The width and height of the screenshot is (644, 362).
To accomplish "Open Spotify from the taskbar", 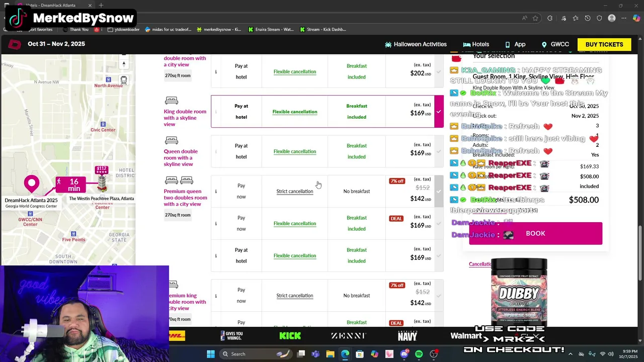I will click(x=419, y=354).
